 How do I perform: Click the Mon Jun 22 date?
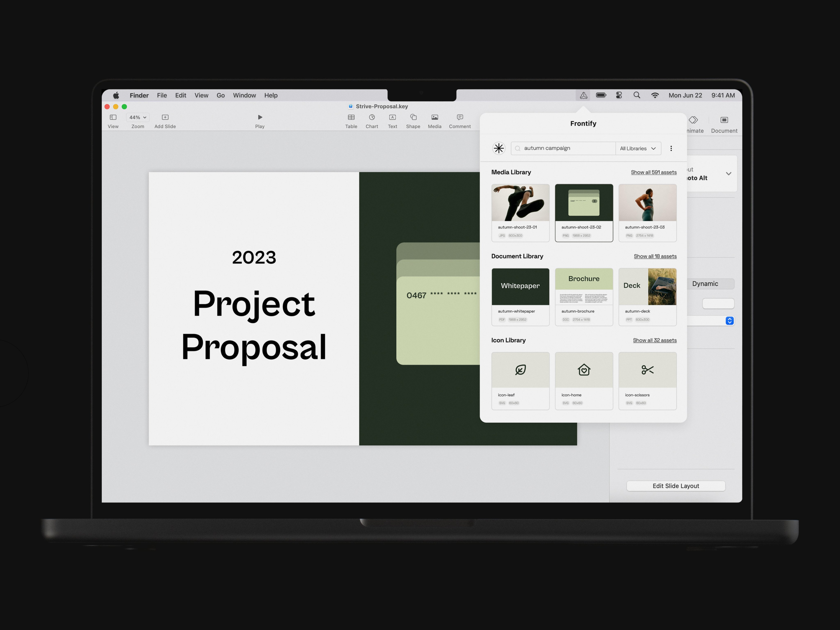(685, 95)
